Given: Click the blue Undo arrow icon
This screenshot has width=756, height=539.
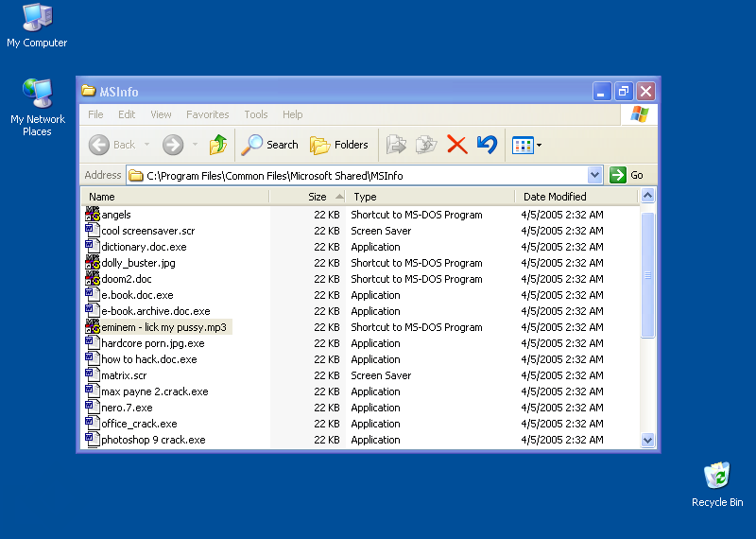Looking at the screenshot, I should coord(487,145).
